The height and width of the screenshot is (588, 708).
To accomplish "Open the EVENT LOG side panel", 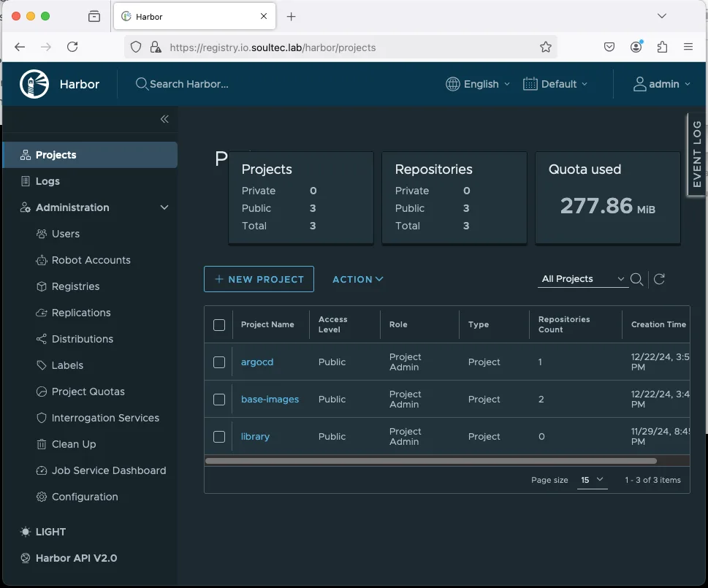I will 697,154.
